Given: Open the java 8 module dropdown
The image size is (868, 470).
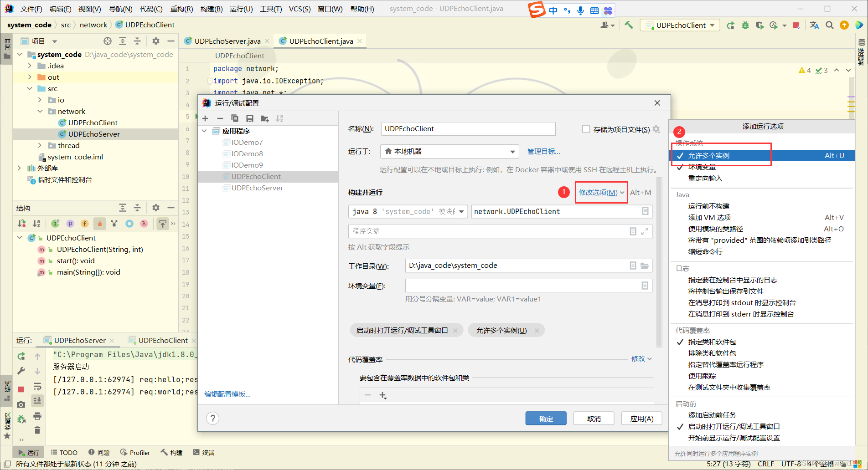Looking at the screenshot, I should pyautogui.click(x=408, y=211).
